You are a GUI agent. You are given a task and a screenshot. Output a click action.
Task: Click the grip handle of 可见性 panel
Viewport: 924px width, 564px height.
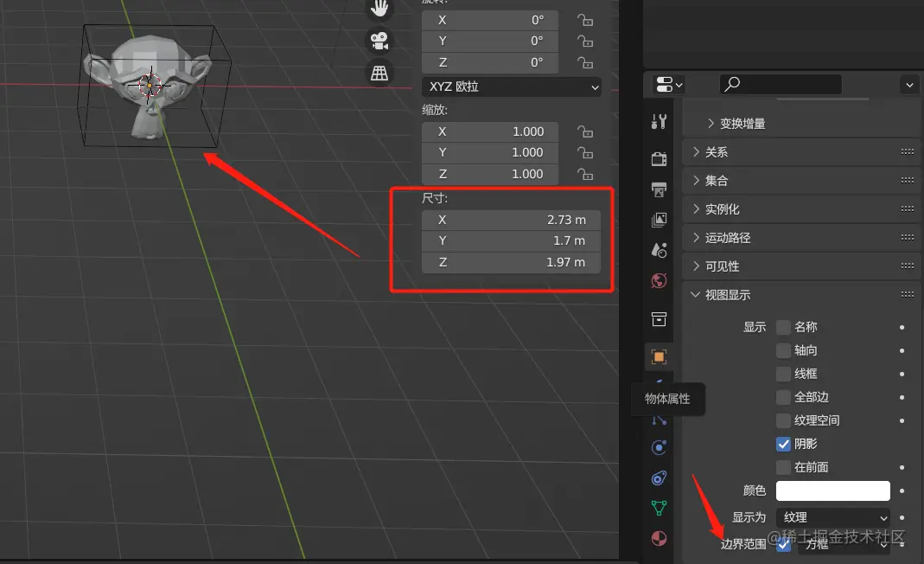click(x=908, y=266)
